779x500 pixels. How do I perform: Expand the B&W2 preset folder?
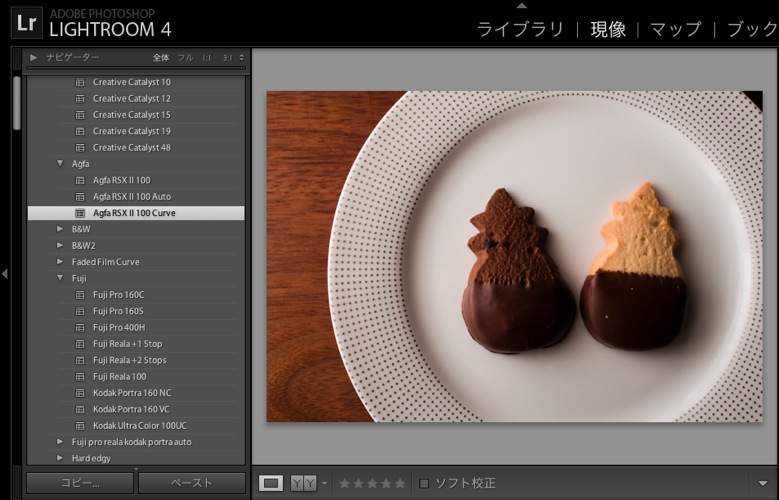[x=60, y=246]
